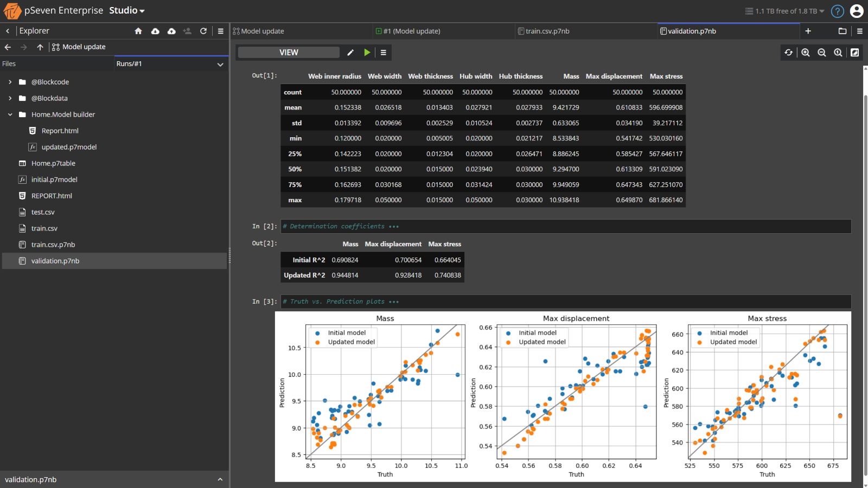Reset zoom to 100% with magnifier-1 icon
868x488 pixels.
pos(838,52)
